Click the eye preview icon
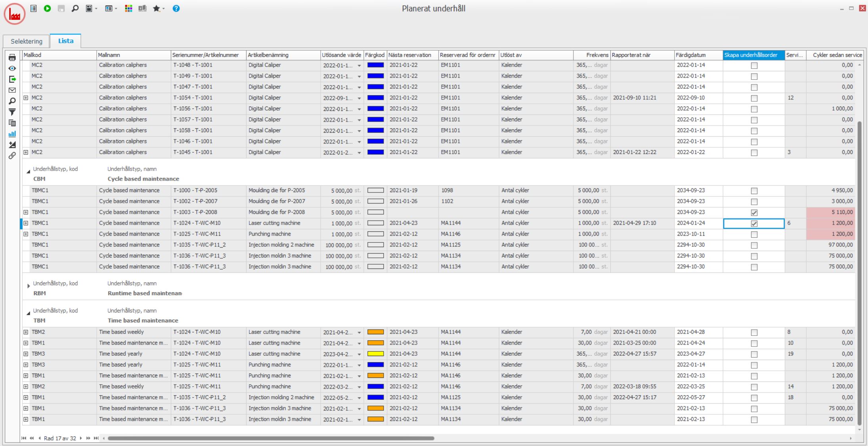Viewport: 868px width, 446px height. [12, 69]
